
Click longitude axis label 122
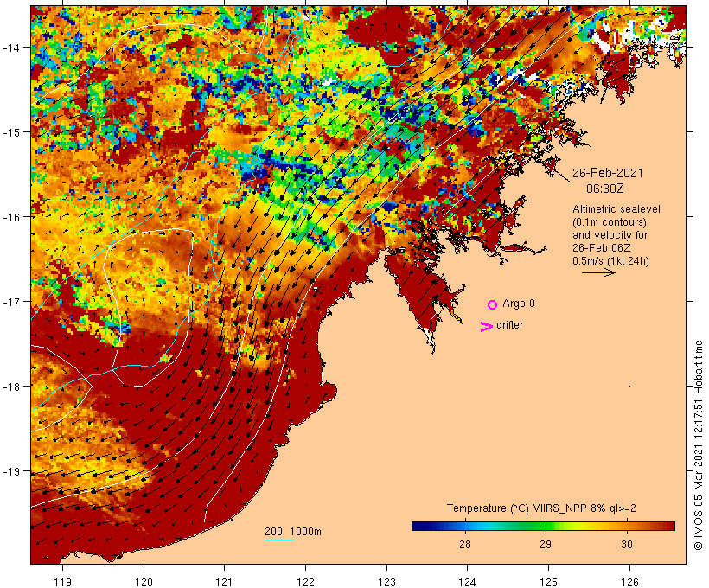[306, 582]
